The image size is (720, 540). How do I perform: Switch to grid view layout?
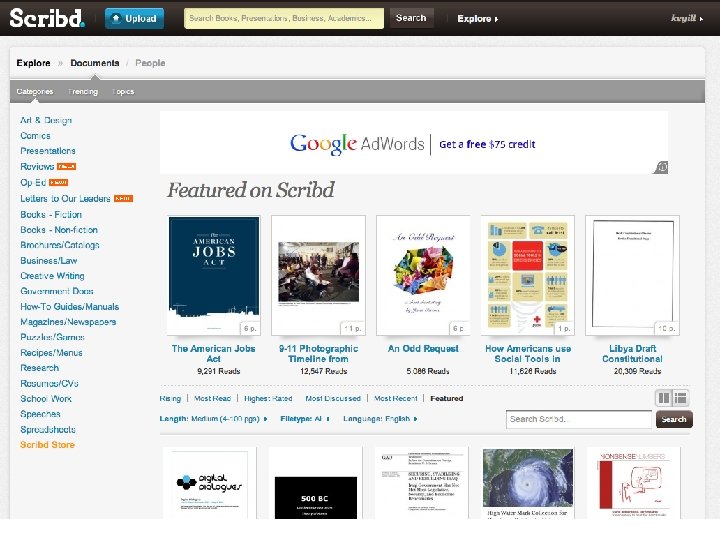(x=664, y=398)
